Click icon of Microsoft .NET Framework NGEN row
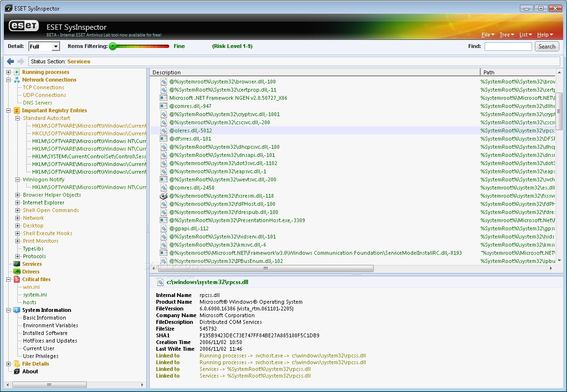This screenshot has height=392, width=567. pos(164,98)
